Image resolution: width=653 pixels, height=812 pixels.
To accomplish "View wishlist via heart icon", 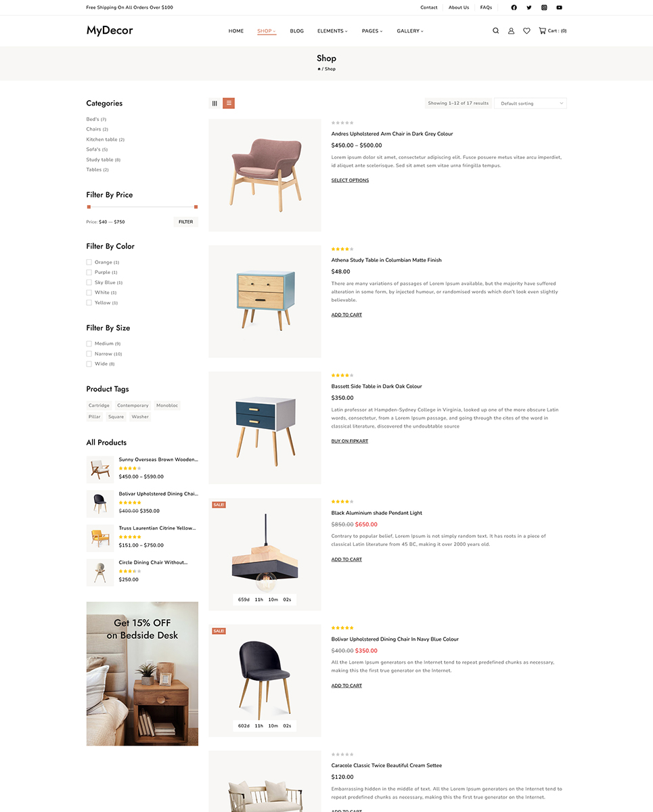I will tap(526, 30).
